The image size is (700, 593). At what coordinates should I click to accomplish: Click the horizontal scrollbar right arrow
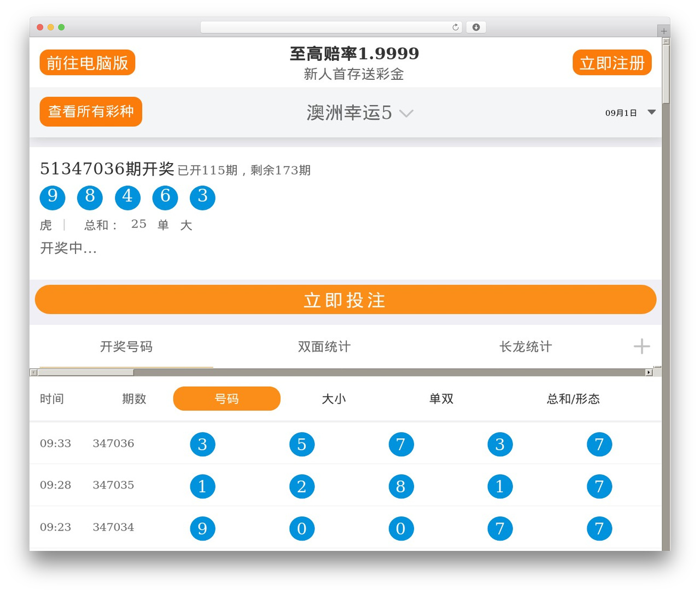(649, 373)
